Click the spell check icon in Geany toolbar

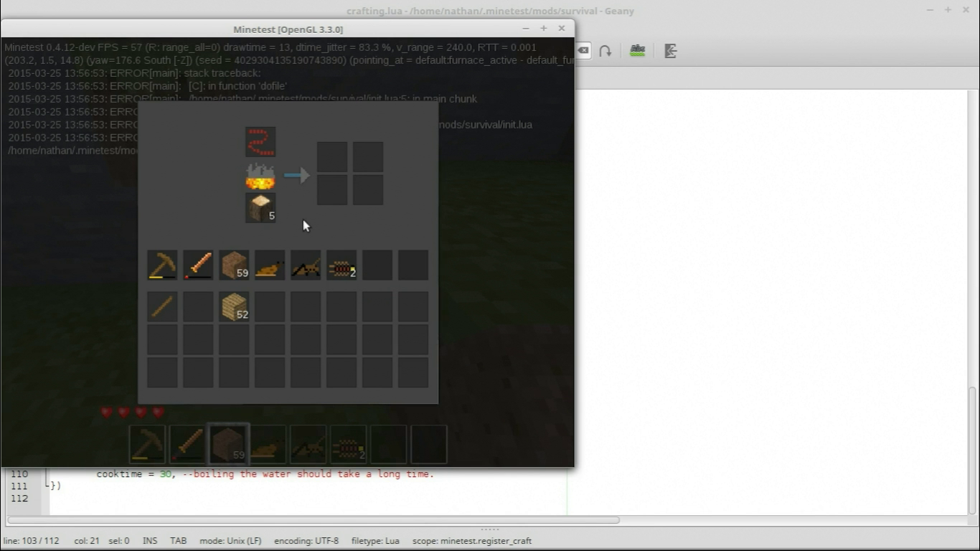pyautogui.click(x=637, y=50)
